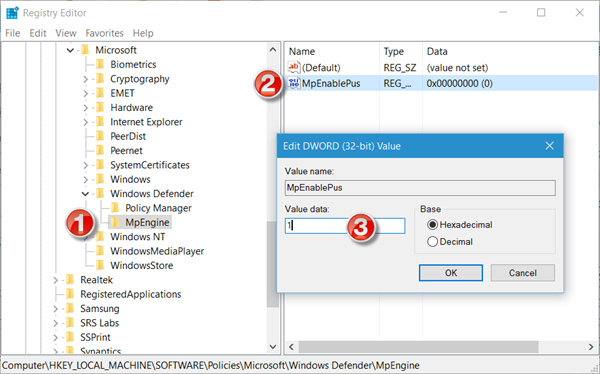
Task: Click the values pane horizontal scrollbar thumb
Action: point(419,347)
